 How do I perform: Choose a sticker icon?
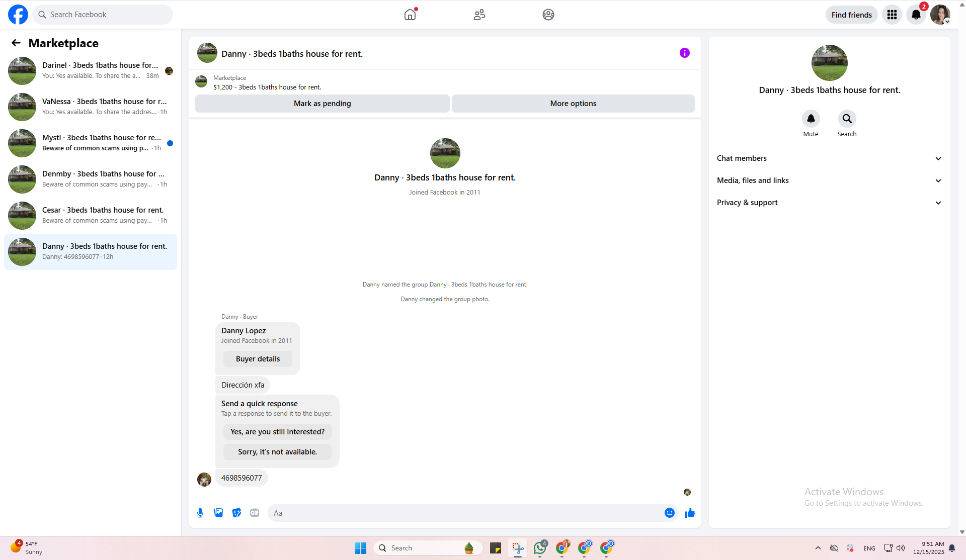[236, 513]
